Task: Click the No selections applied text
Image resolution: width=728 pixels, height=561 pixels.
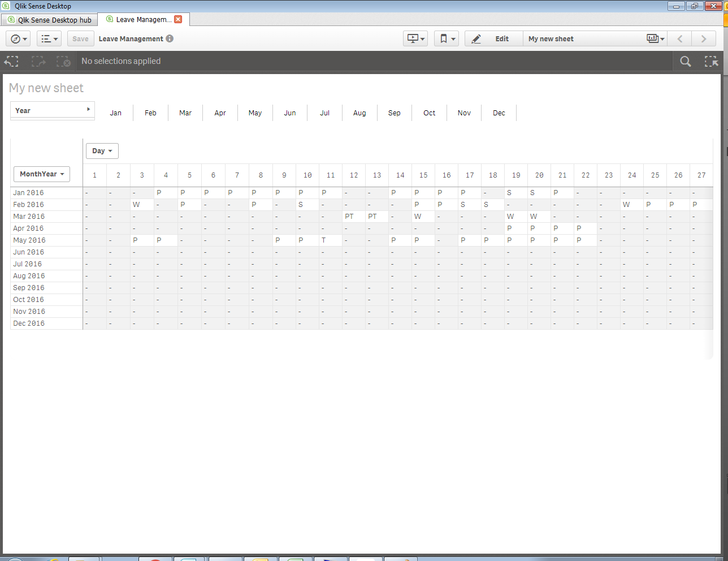Action: click(121, 61)
